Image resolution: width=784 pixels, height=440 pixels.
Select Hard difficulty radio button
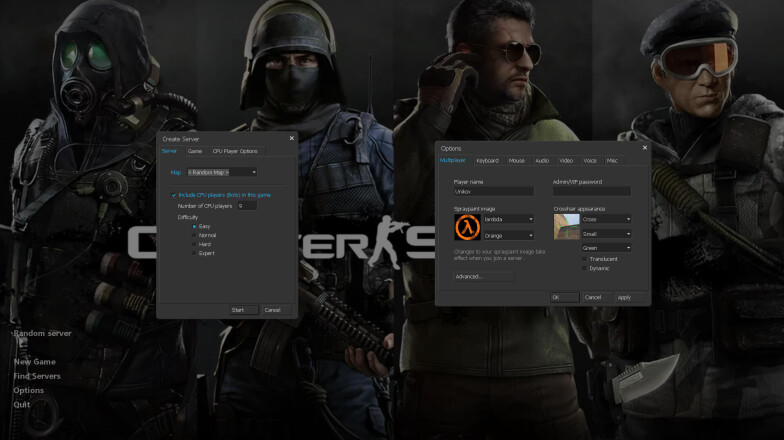click(x=194, y=244)
